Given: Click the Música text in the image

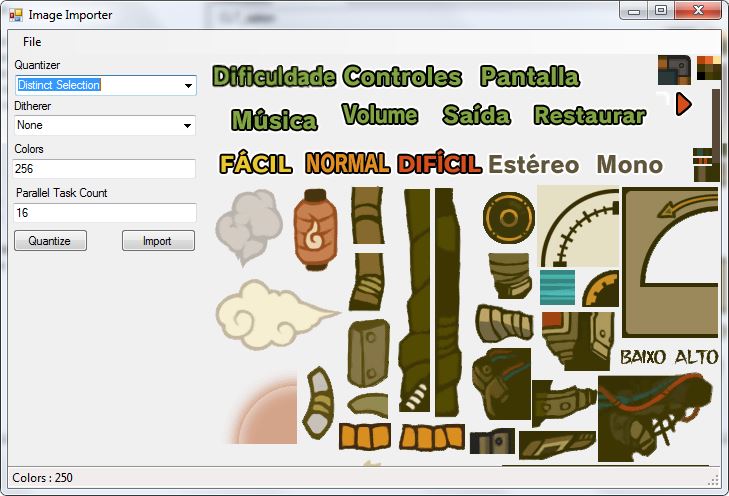Looking at the screenshot, I should (x=274, y=119).
